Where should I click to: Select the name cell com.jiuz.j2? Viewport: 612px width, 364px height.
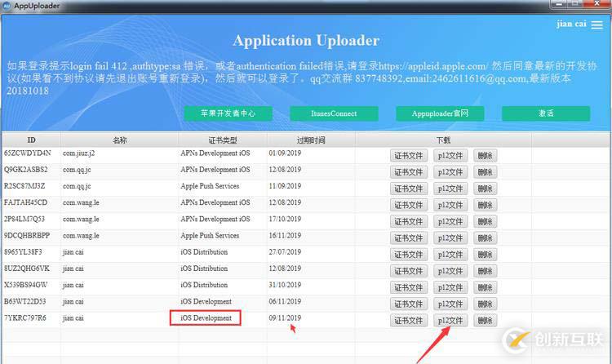[79, 153]
